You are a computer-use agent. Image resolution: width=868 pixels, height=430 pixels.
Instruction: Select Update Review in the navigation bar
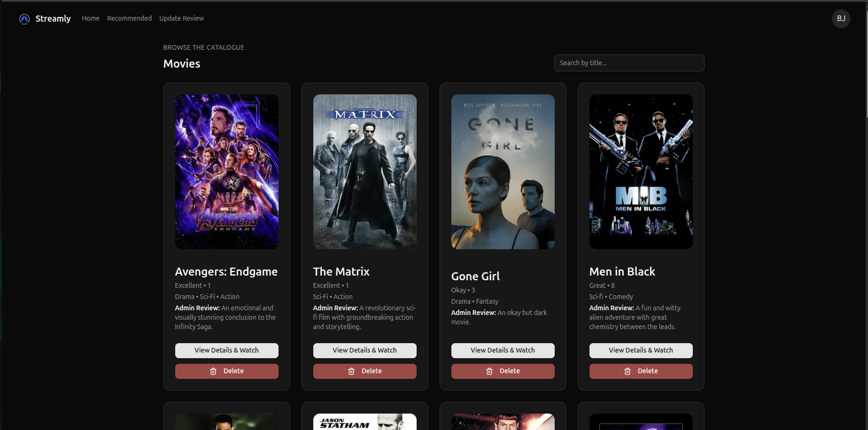pyautogui.click(x=181, y=18)
